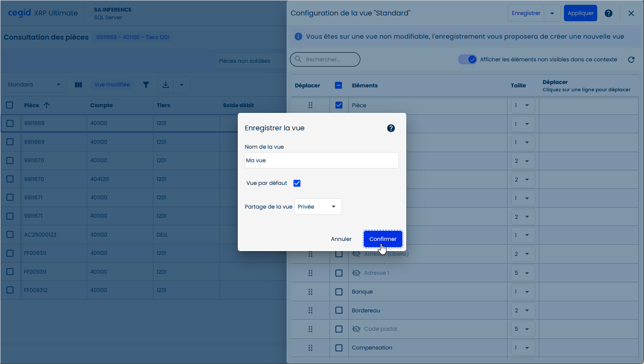Click the column layout icon beside Standard
The image size is (644, 364).
[78, 85]
